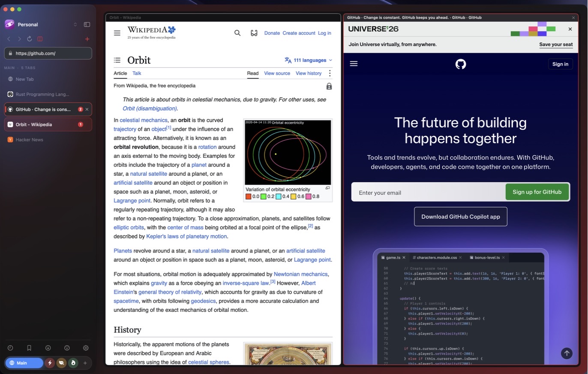Switch to the leaf workspace
588x374 pixels.
[x=61, y=363]
